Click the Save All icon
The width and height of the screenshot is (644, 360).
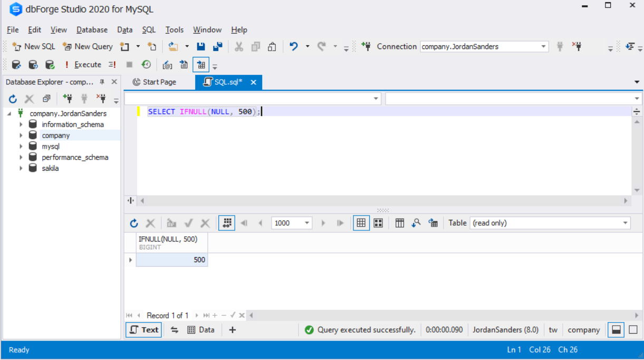tap(217, 46)
